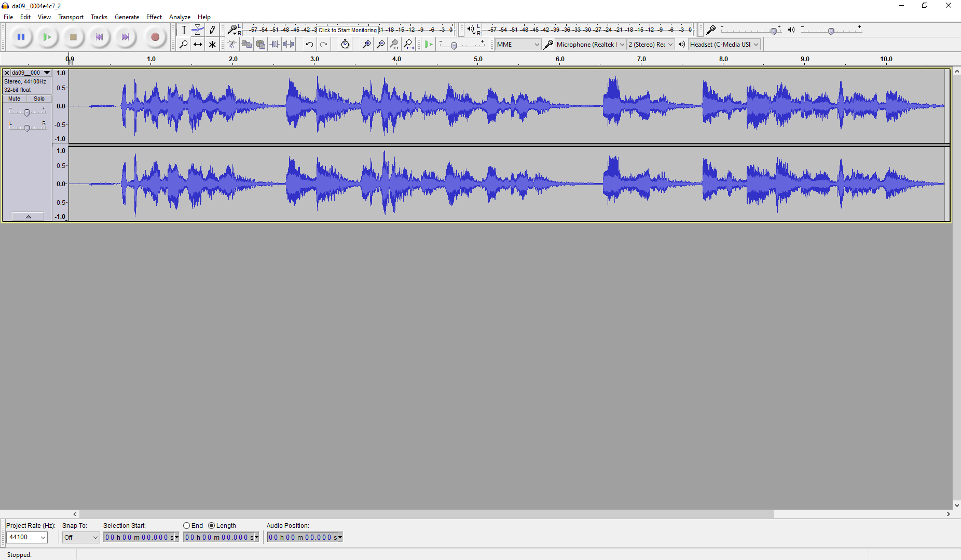Solo the da09 audio track

click(x=39, y=99)
